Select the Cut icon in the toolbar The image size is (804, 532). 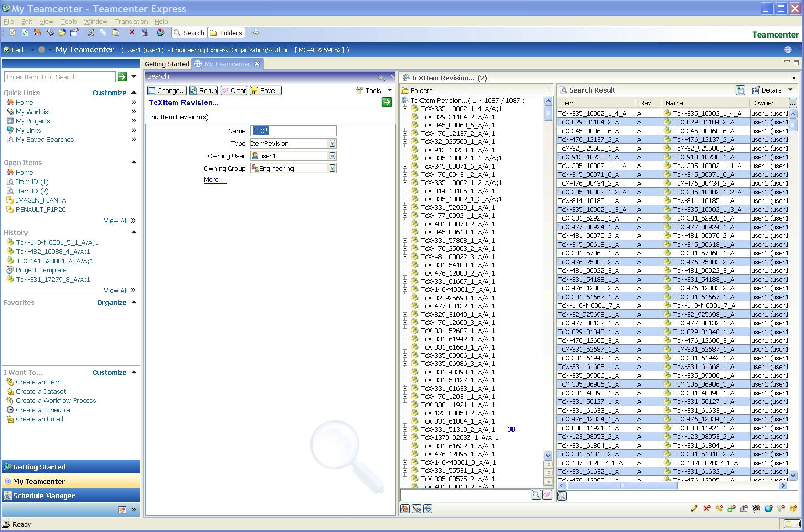(x=91, y=32)
